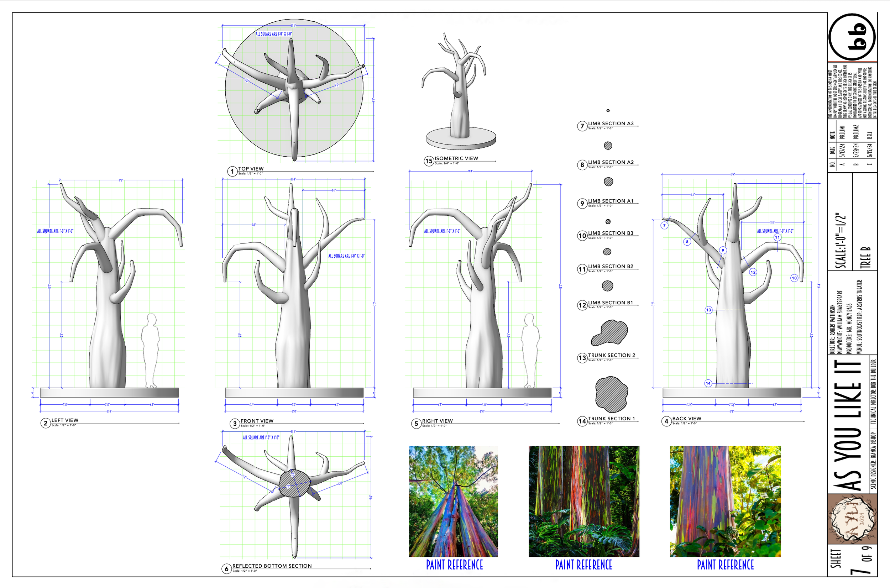
Task: Open the upward-looking rainbow tree paint reference photo
Action: (454, 502)
